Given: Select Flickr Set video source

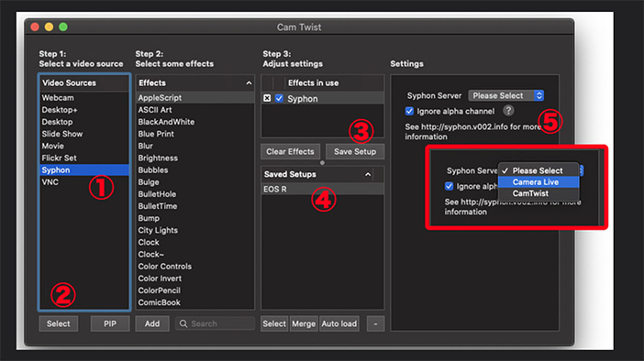Looking at the screenshot, I should (x=84, y=158).
